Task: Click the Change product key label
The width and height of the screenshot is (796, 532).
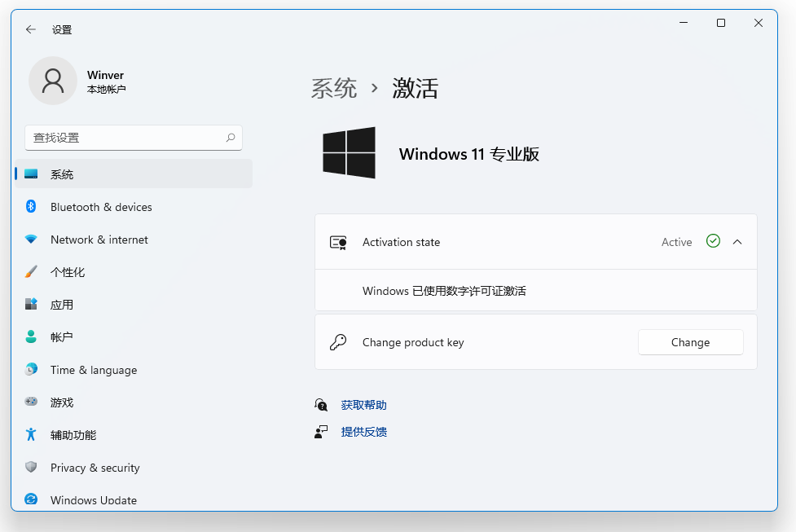Action: (x=413, y=343)
